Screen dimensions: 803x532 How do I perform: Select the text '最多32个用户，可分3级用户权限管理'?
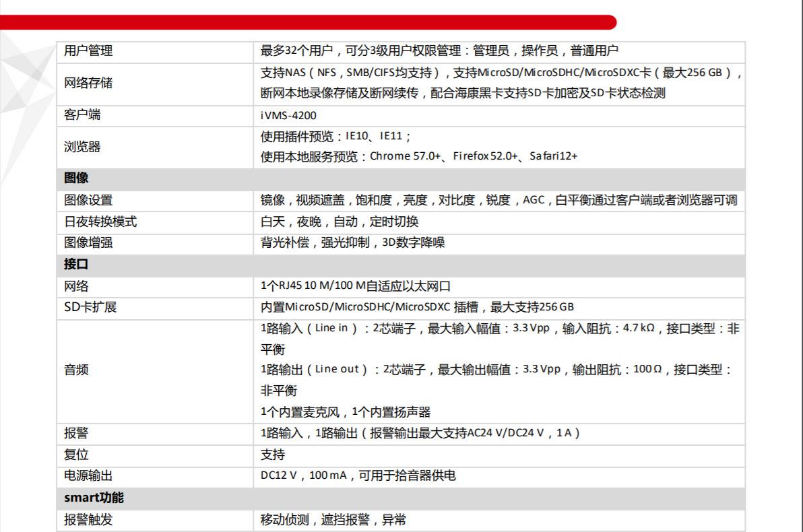pyautogui.click(x=361, y=51)
